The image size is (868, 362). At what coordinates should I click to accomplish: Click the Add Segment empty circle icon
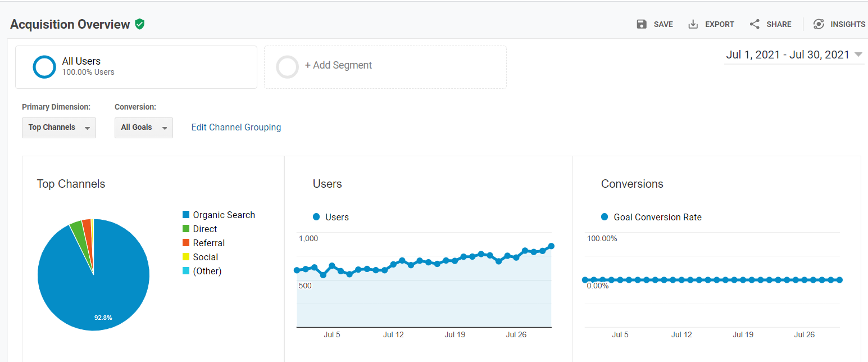click(x=287, y=66)
